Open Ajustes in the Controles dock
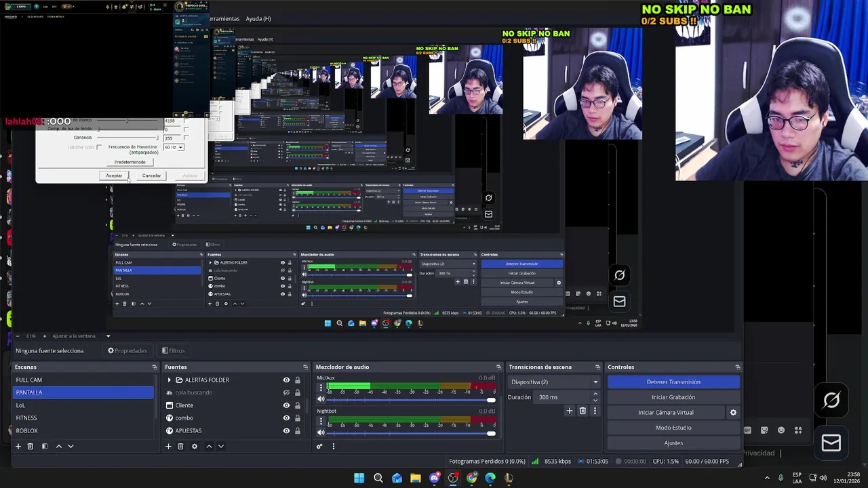Screen dimensions: 868x488 [673, 443]
